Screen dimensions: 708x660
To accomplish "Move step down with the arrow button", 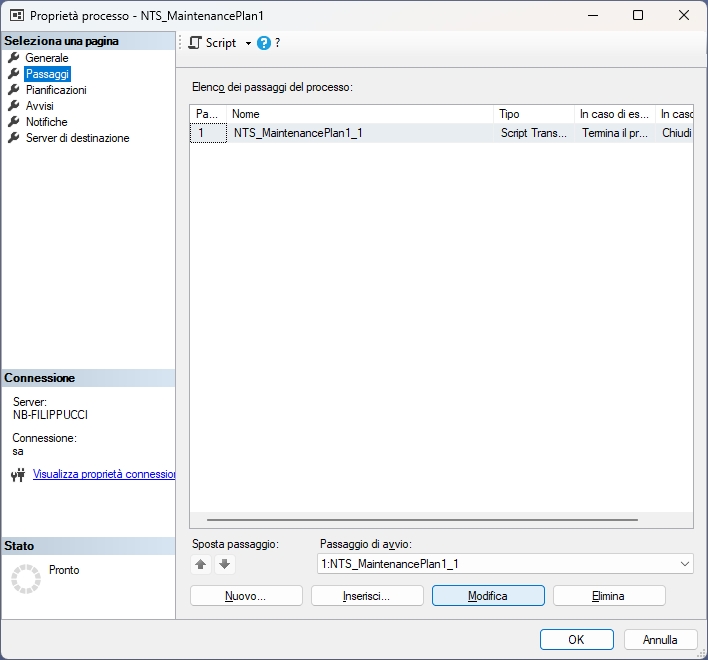I will click(x=224, y=564).
